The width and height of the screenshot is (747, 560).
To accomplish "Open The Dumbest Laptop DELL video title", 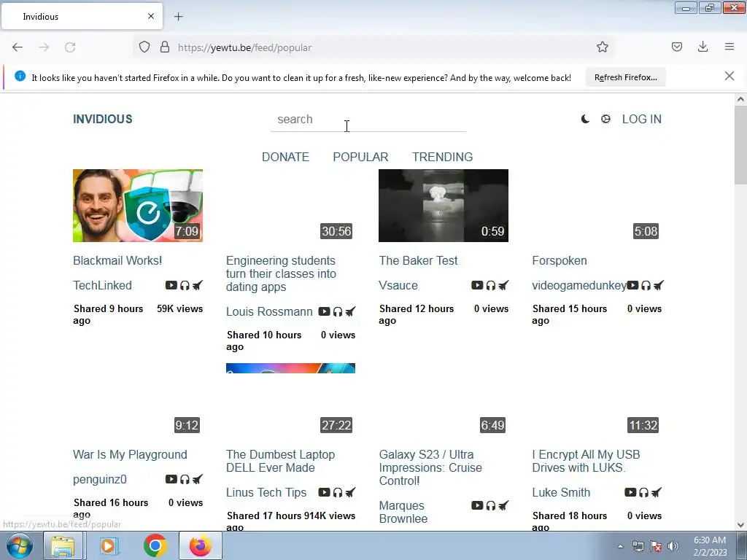I will [x=281, y=461].
